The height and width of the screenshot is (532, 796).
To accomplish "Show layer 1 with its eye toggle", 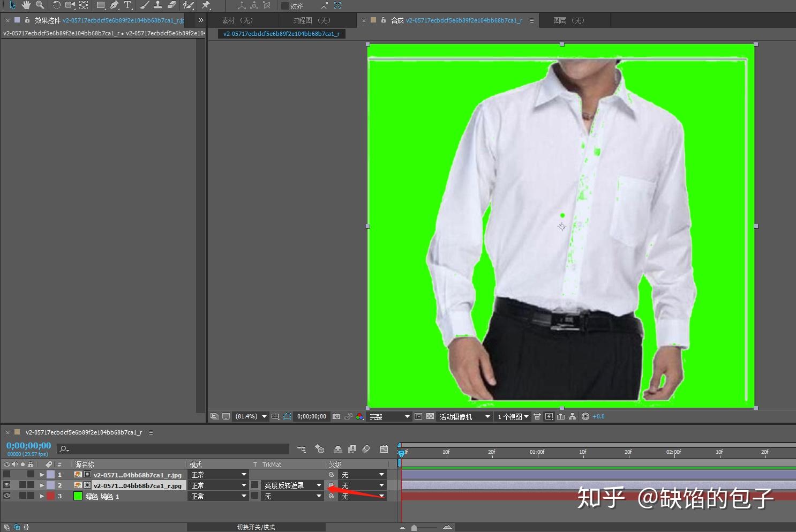I will point(6,475).
